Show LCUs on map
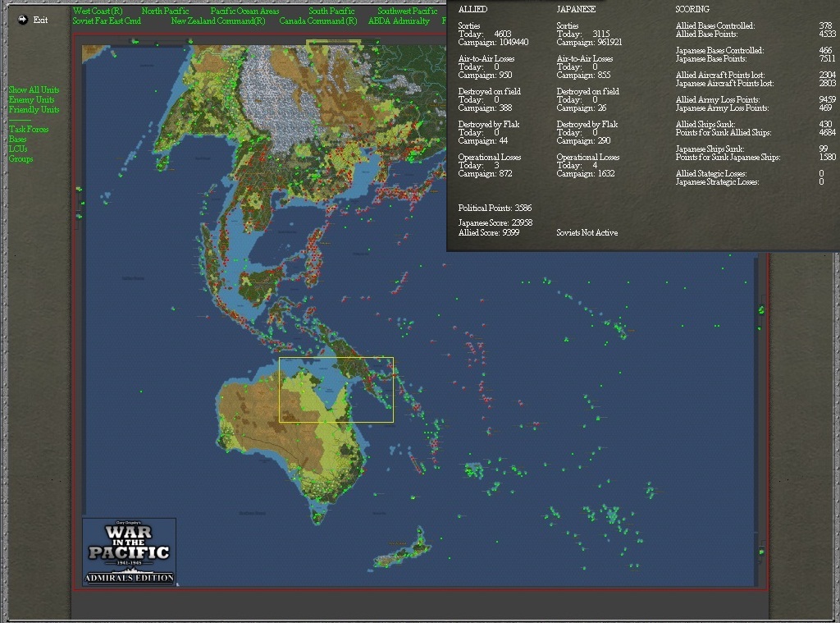The height and width of the screenshot is (623, 840). point(18,149)
